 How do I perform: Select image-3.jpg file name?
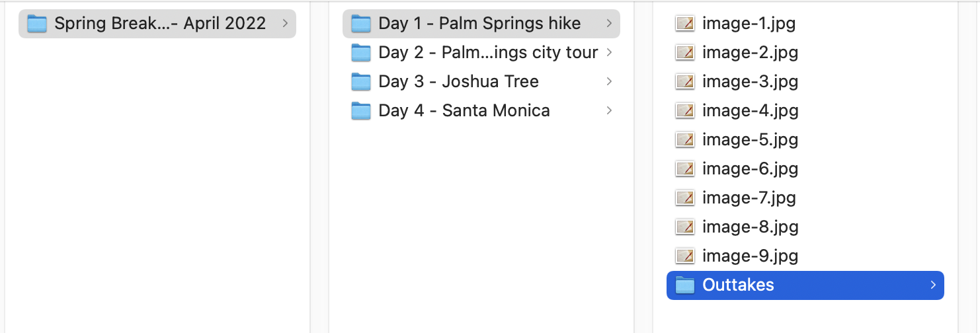[751, 82]
